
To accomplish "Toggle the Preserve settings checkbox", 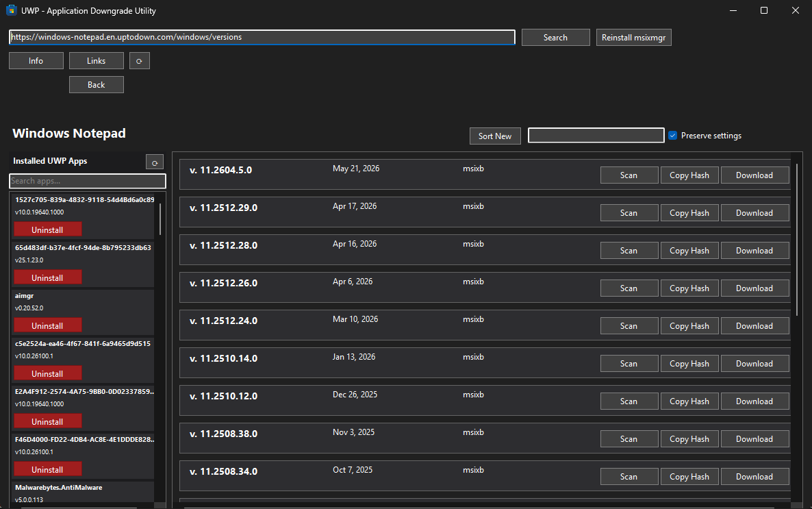I will point(673,135).
